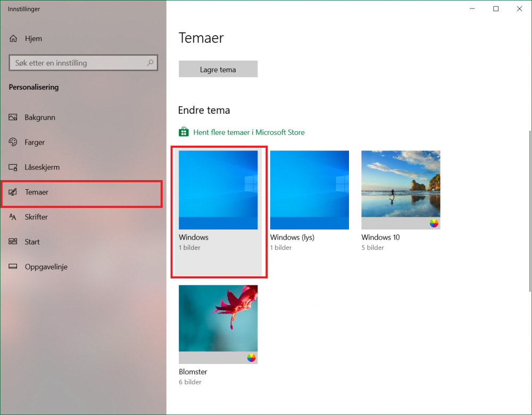
Task: Click the '5 bilder' text
Action: 372,248
